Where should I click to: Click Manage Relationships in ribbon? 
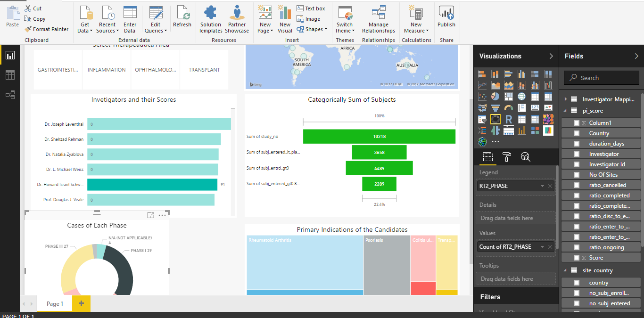point(379,20)
